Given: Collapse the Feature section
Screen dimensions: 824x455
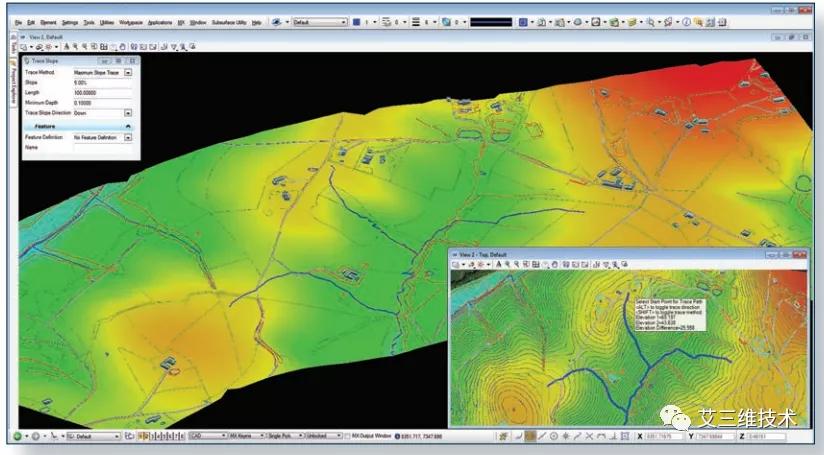Looking at the screenshot, I should click(x=128, y=126).
